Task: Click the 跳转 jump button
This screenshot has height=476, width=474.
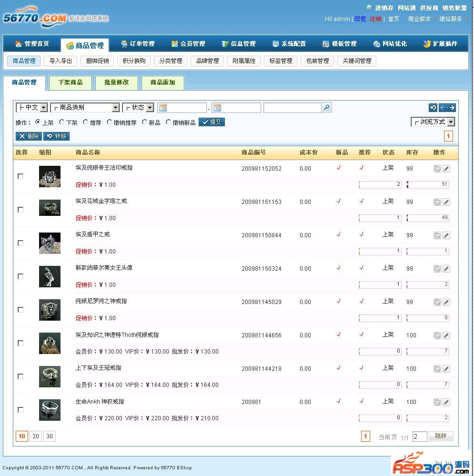Action: pyautogui.click(x=441, y=436)
